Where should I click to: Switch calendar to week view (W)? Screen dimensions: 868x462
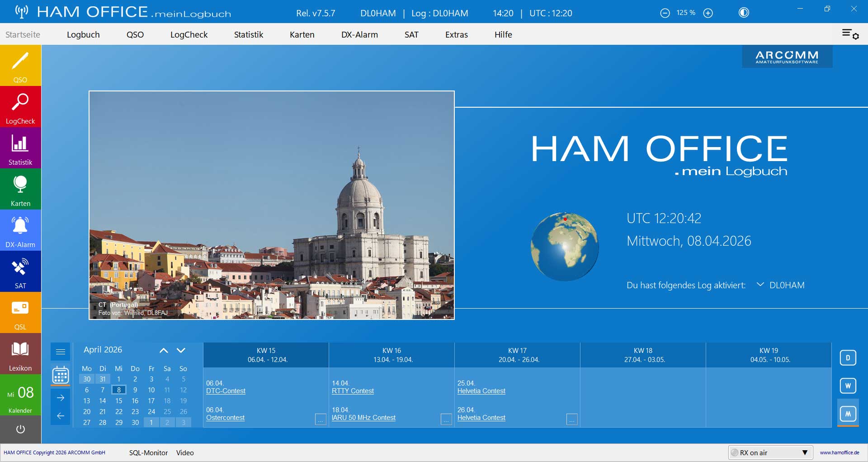(x=848, y=386)
